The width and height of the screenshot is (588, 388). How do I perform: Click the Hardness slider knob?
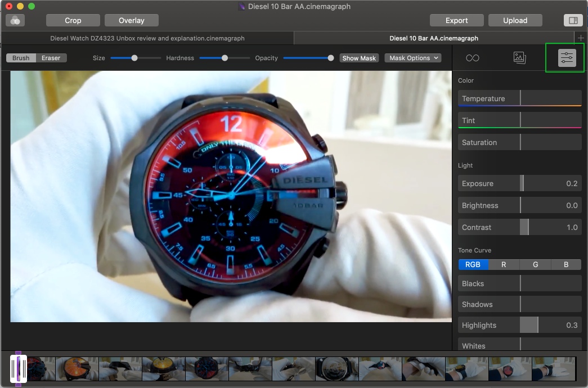225,58
